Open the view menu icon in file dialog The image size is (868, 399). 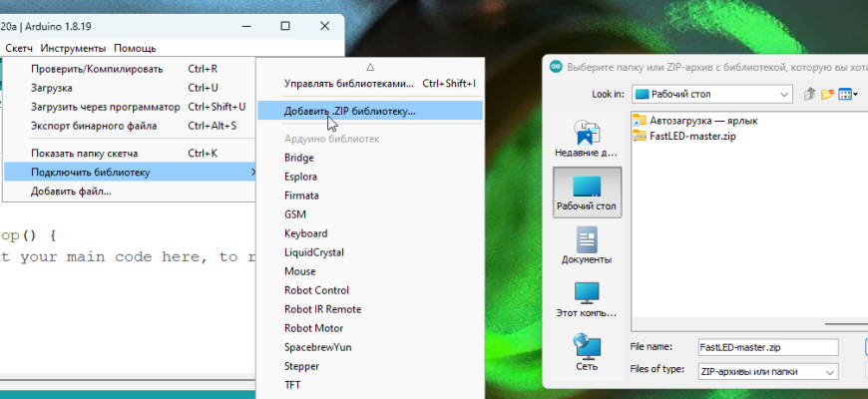tap(847, 94)
